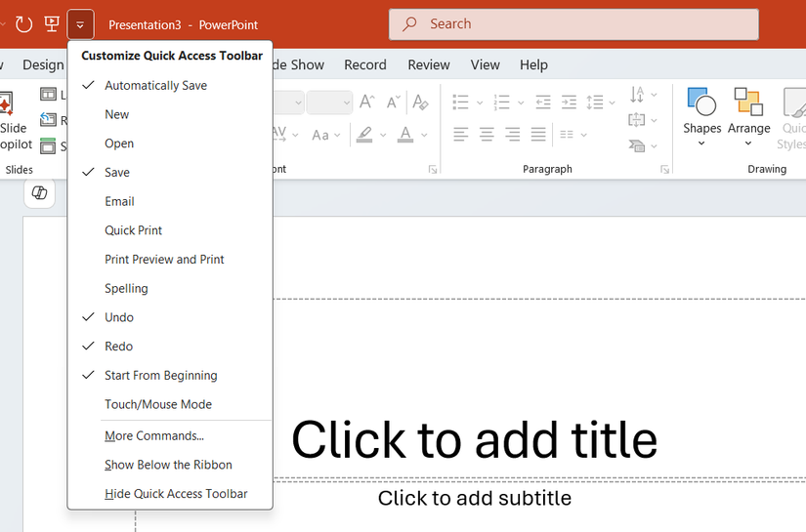
Task: Click the Copilot icon above the slide
Action: pyautogui.click(x=40, y=193)
